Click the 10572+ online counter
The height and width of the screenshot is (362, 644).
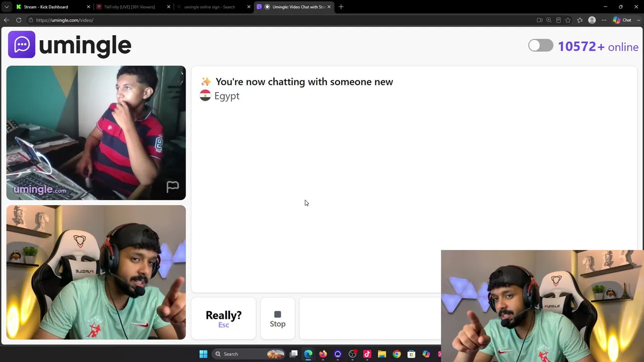tap(598, 47)
